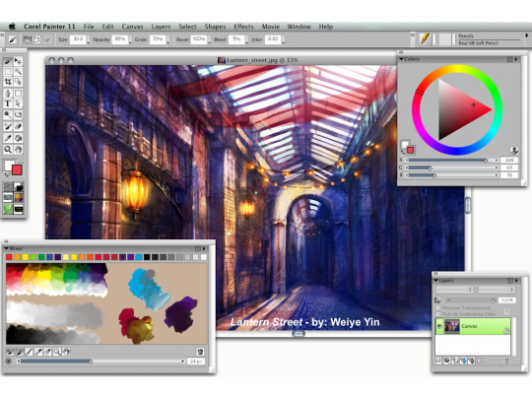Click the clone color stamp in Colors panel
Viewport: 532px width, 399px height.
pos(513,150)
